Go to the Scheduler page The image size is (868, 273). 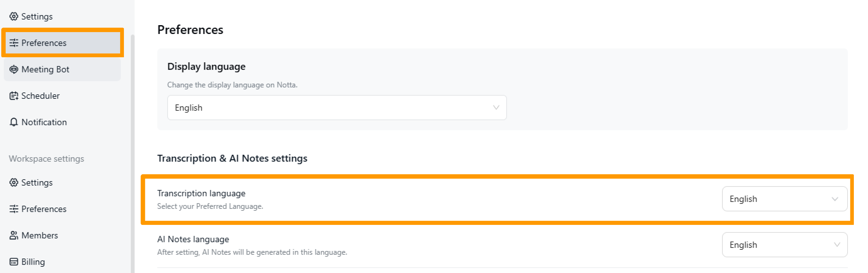pos(62,96)
